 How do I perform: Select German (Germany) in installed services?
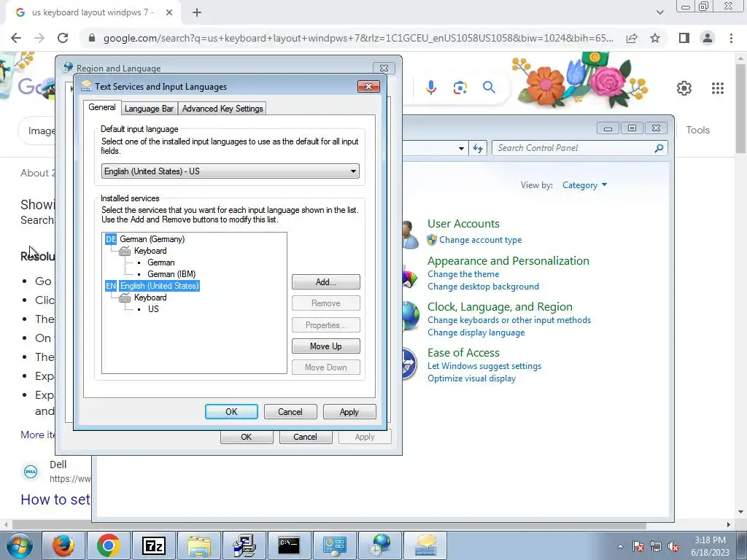[x=152, y=239]
